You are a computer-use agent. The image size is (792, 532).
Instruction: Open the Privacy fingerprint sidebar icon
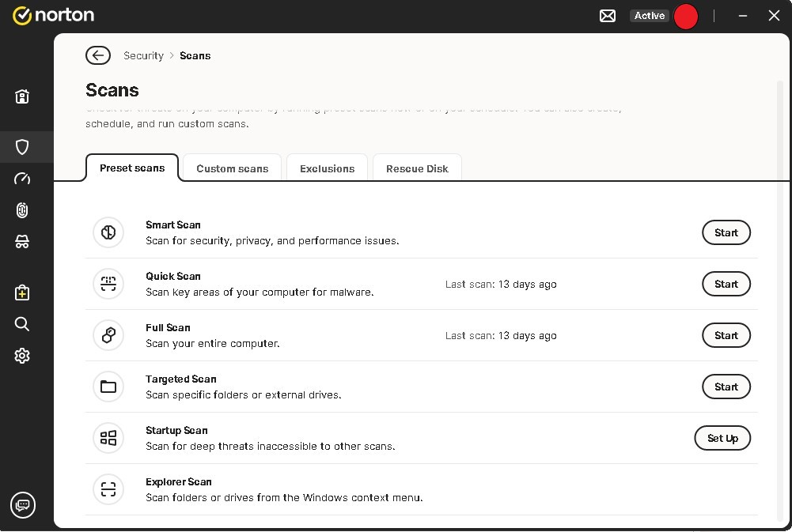pyautogui.click(x=21, y=210)
